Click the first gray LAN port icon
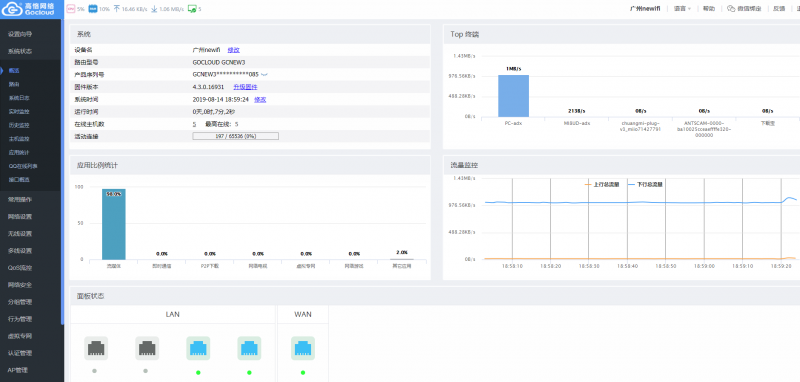This screenshot has height=382, width=800. click(x=96, y=348)
